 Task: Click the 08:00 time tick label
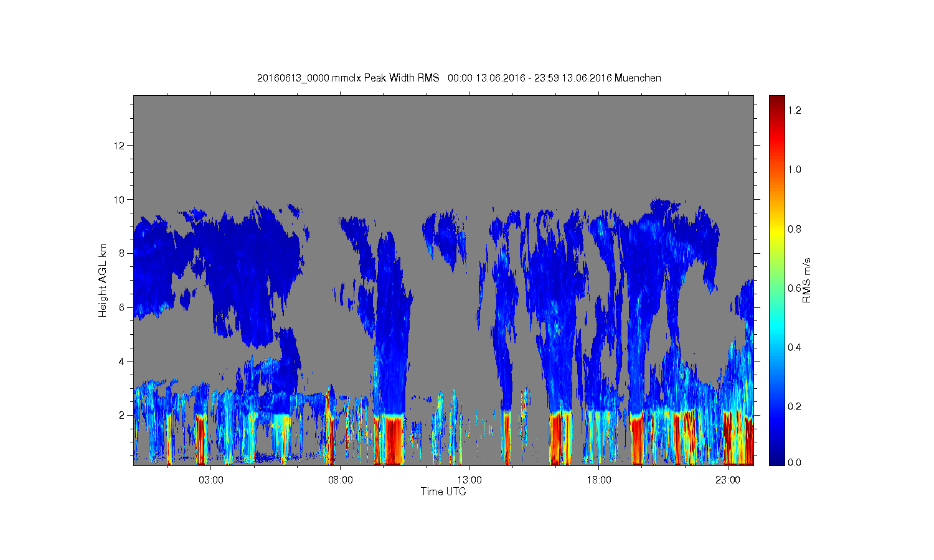340,480
